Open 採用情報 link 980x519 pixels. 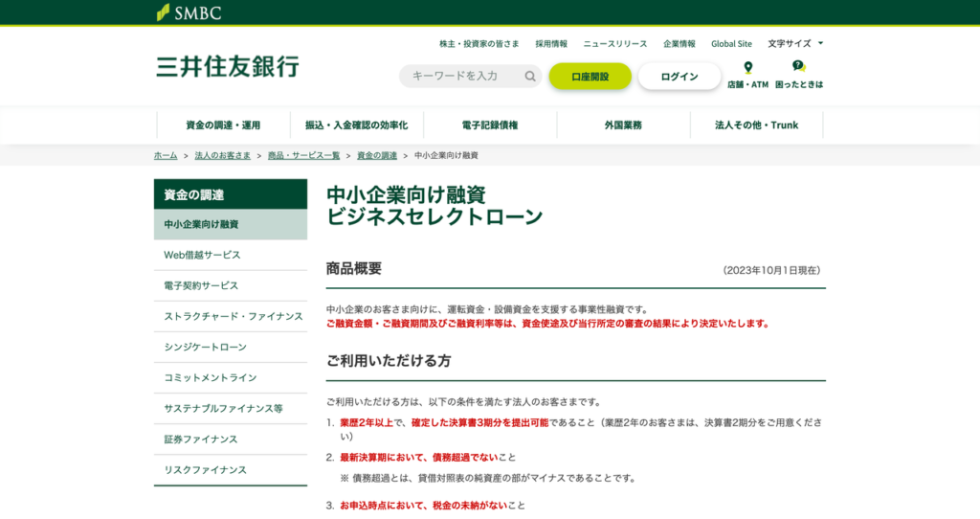(x=551, y=44)
